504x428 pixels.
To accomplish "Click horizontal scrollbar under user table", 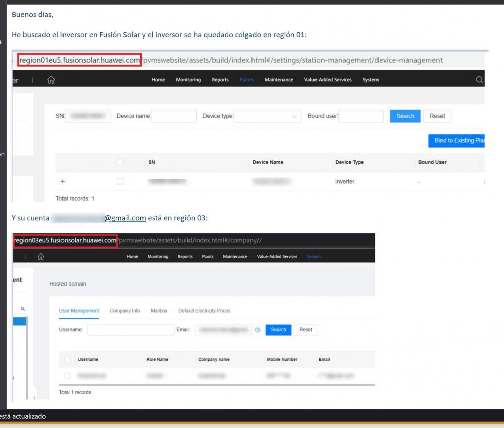I will pos(217,384).
